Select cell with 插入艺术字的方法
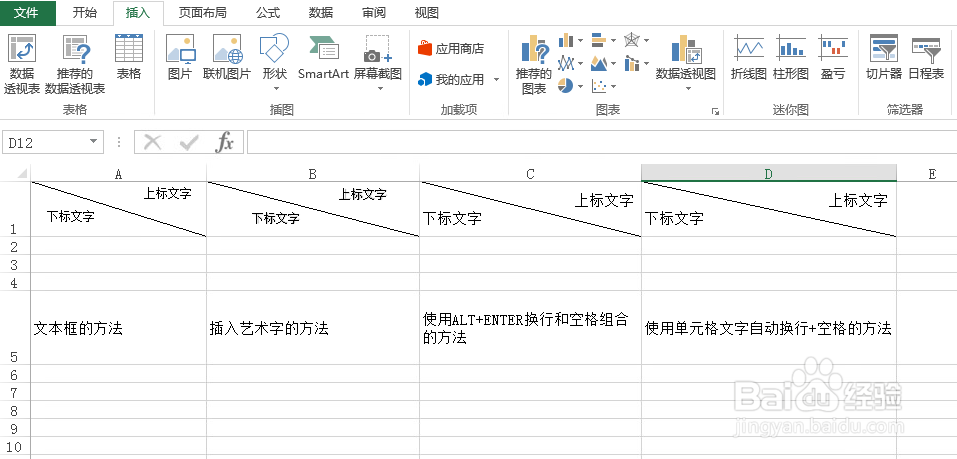The width and height of the screenshot is (957, 459). [x=313, y=328]
